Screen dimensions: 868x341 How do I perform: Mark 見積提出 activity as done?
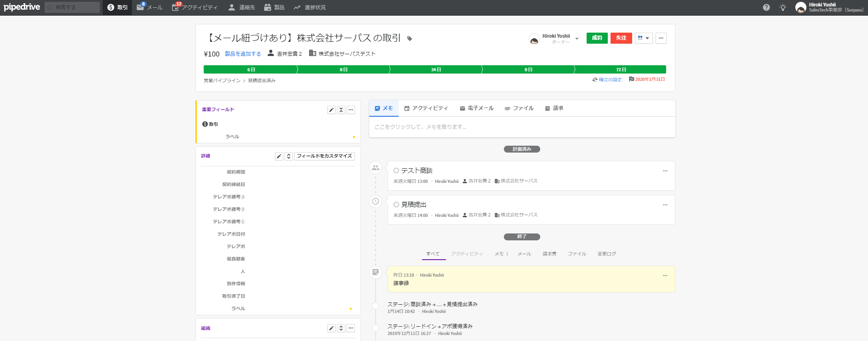click(396, 205)
